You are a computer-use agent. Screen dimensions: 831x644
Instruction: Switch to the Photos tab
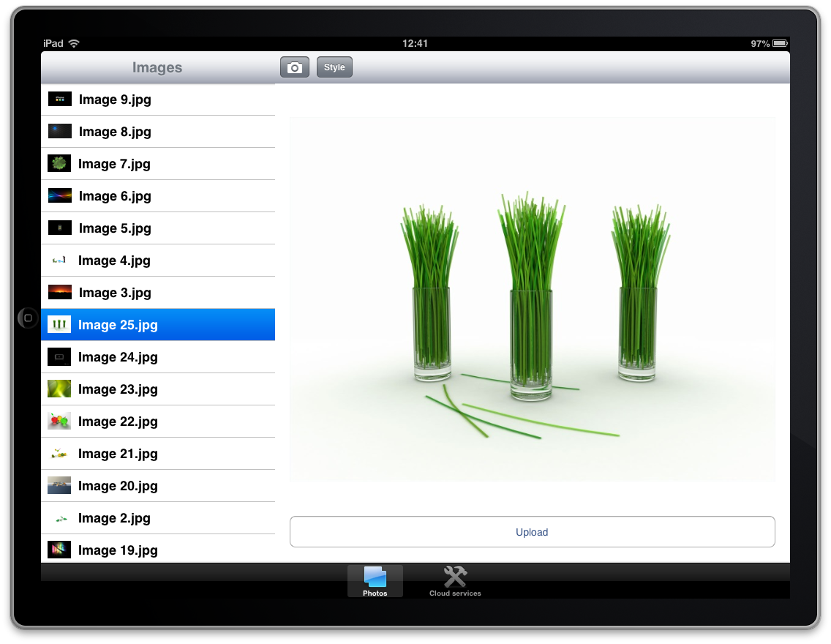375,581
